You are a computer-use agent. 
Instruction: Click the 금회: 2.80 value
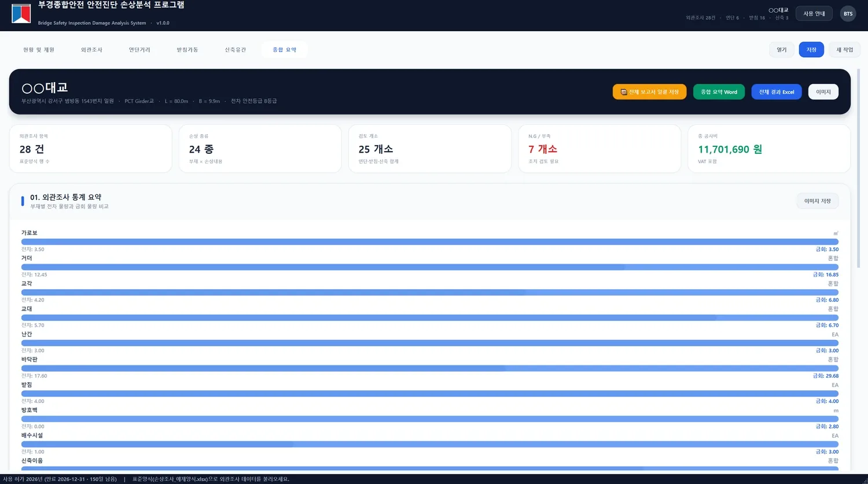[x=827, y=427]
